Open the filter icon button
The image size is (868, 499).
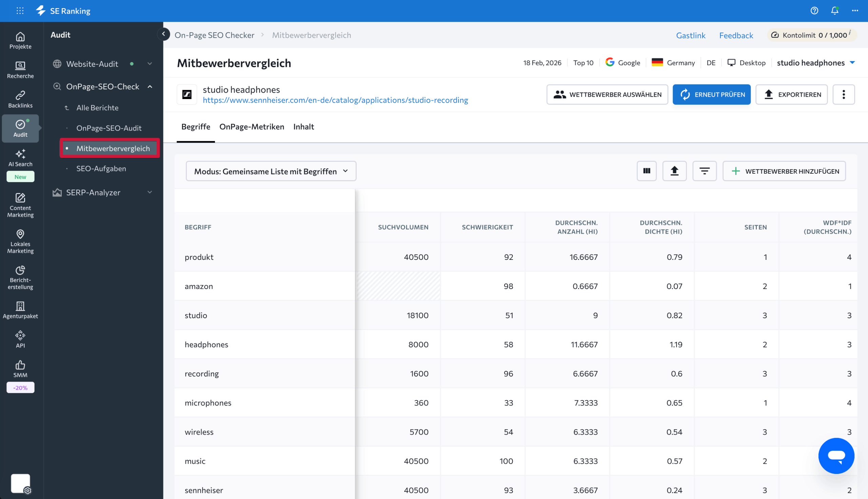coord(704,171)
